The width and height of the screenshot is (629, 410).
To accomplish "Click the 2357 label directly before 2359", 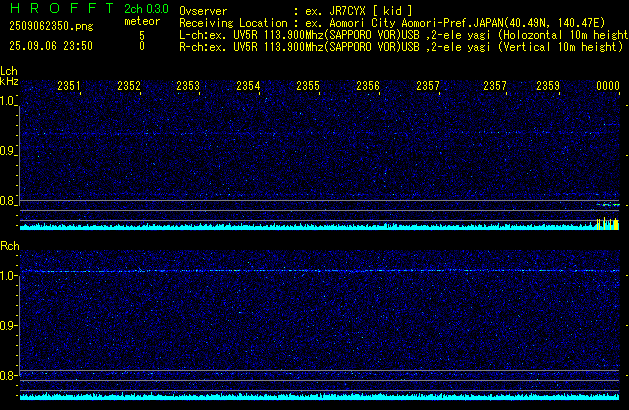I will 495,86.
